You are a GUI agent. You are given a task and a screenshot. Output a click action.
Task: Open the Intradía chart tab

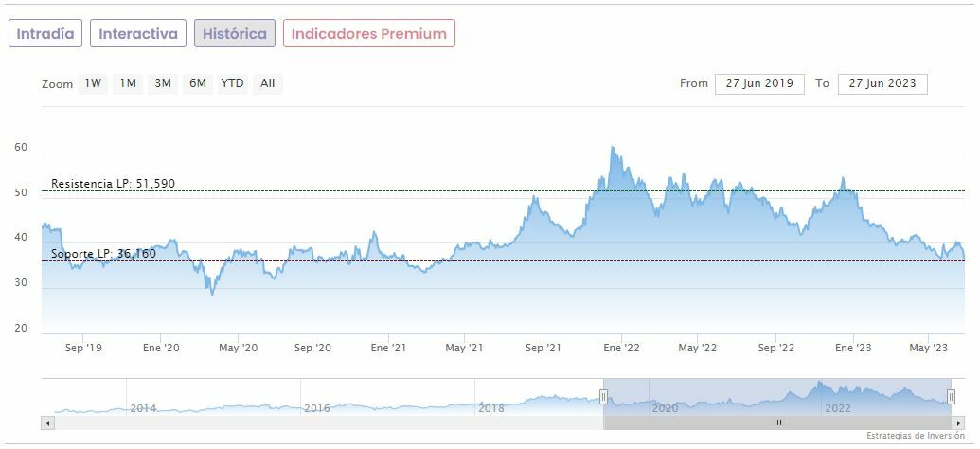click(45, 34)
